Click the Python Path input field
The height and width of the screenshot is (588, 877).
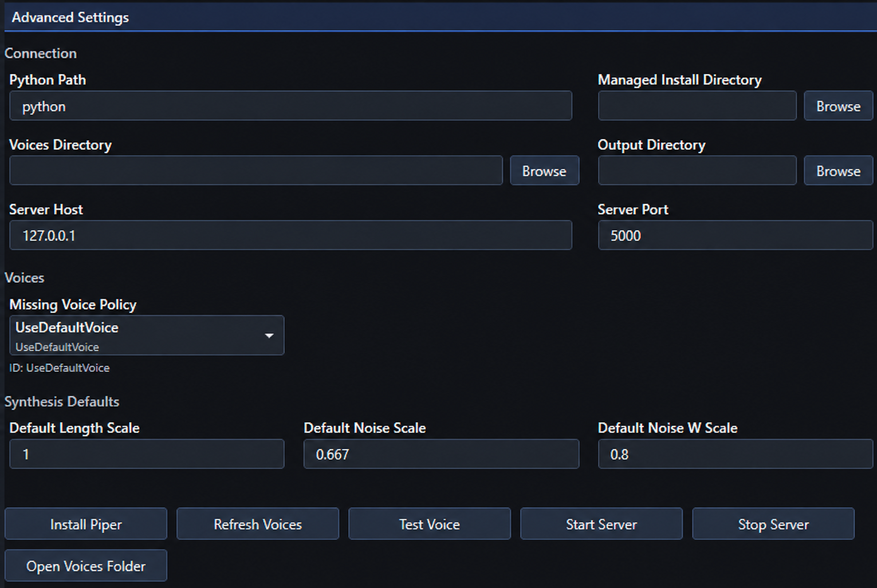(x=290, y=106)
